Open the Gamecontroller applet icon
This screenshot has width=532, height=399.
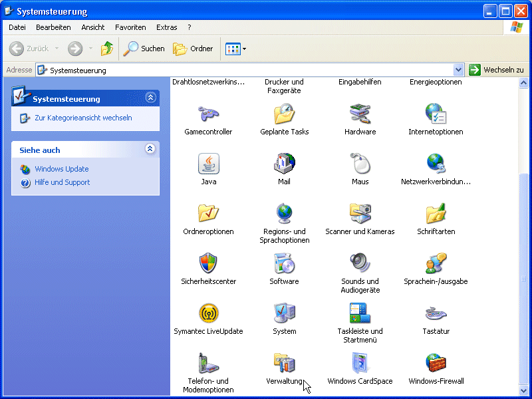pyautogui.click(x=208, y=114)
